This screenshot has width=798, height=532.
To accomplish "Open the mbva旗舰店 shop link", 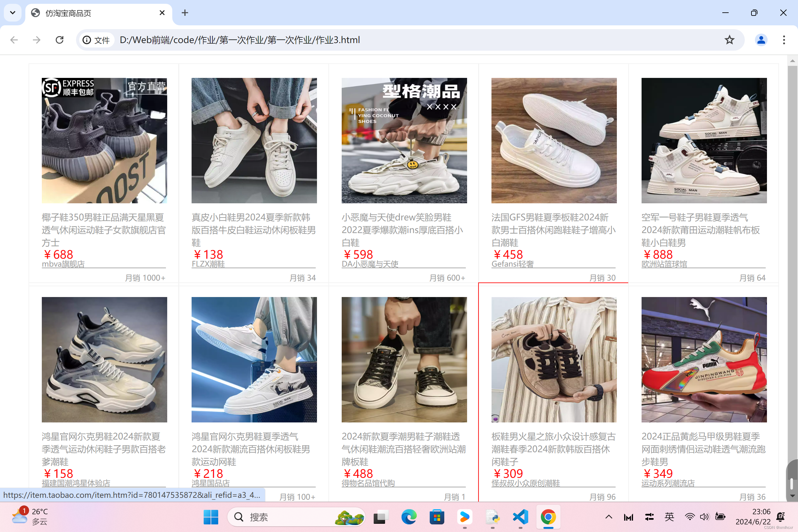I will 63,264.
